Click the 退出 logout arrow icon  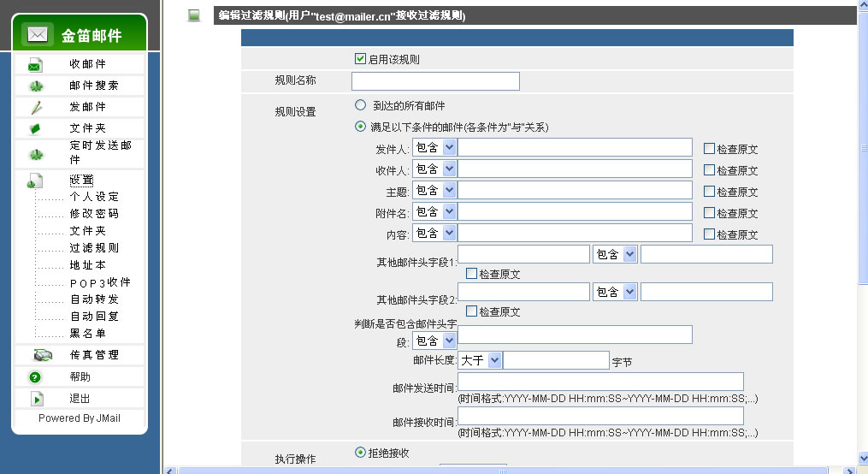point(36,399)
